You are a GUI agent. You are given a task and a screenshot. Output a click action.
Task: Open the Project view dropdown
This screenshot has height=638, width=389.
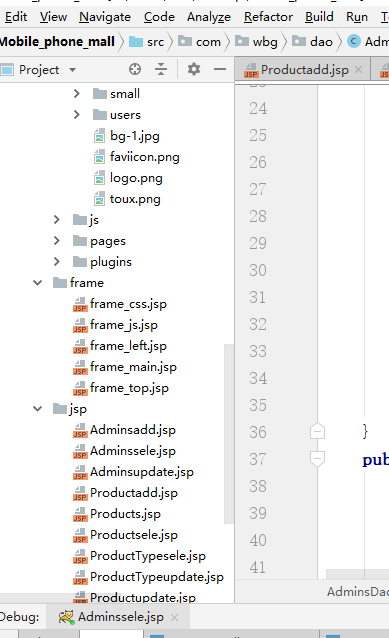pos(72,70)
